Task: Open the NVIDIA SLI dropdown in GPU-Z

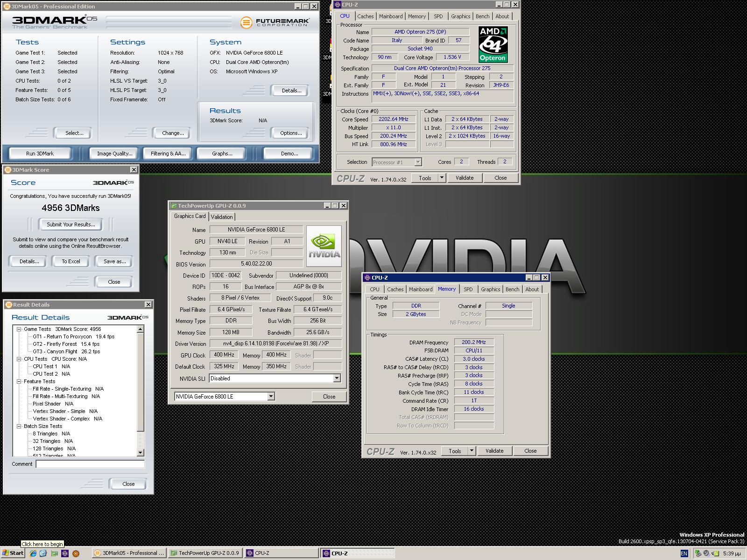Action: click(337, 378)
